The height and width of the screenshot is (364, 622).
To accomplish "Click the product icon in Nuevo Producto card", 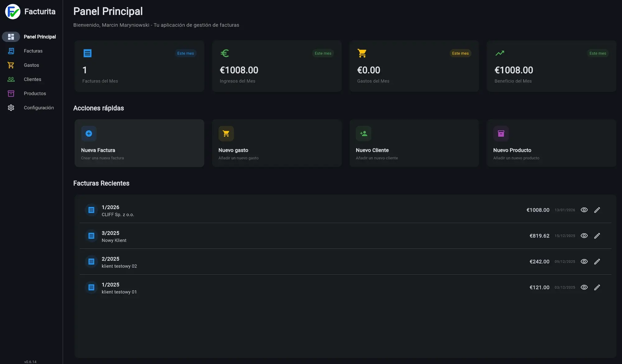I will click(501, 133).
